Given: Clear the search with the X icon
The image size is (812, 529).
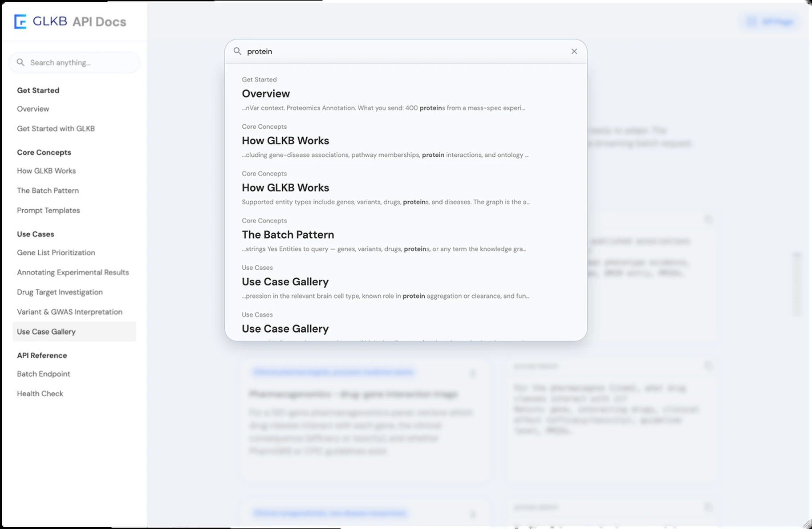Looking at the screenshot, I should (x=574, y=51).
